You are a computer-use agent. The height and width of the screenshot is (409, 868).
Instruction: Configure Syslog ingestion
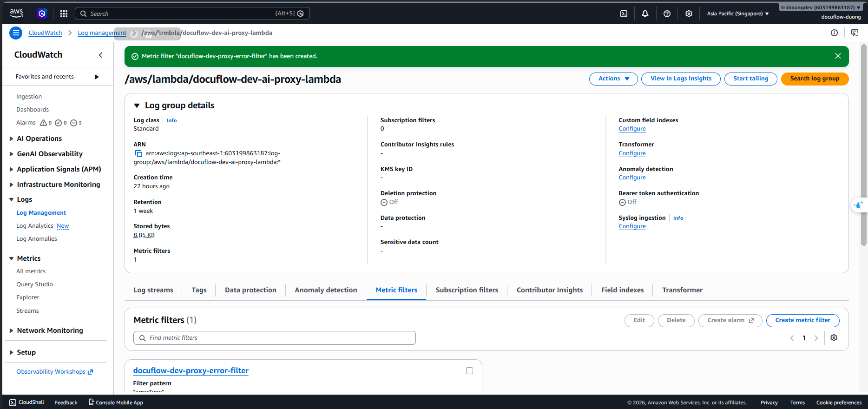632,226
